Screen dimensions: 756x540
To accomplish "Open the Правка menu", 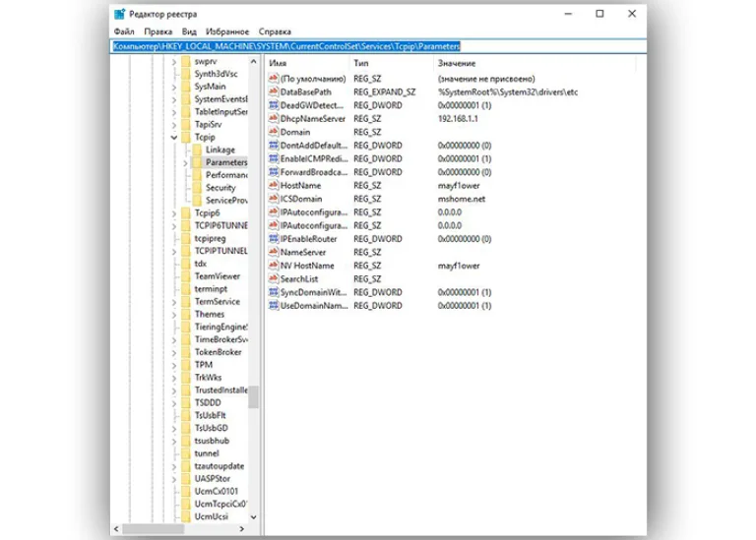I will [x=158, y=31].
